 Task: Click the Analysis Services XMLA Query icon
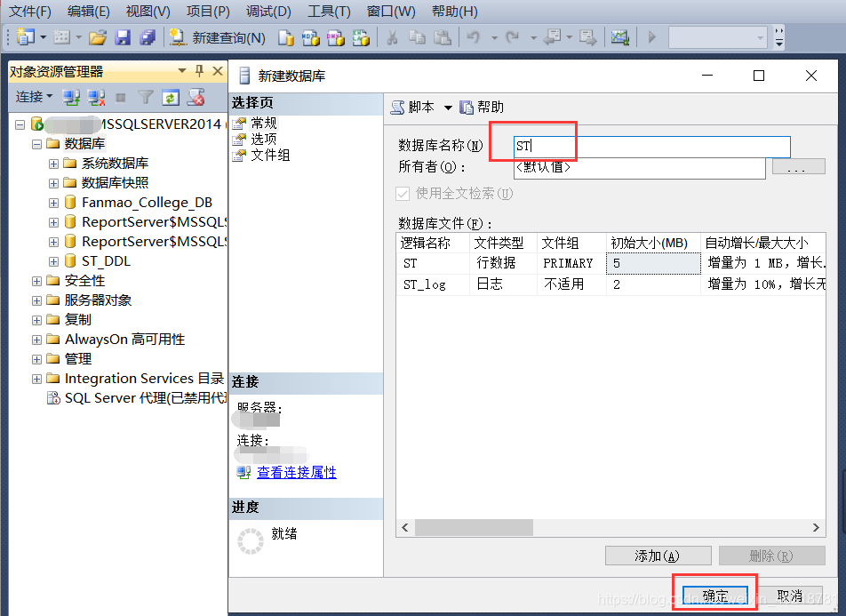[x=361, y=37]
